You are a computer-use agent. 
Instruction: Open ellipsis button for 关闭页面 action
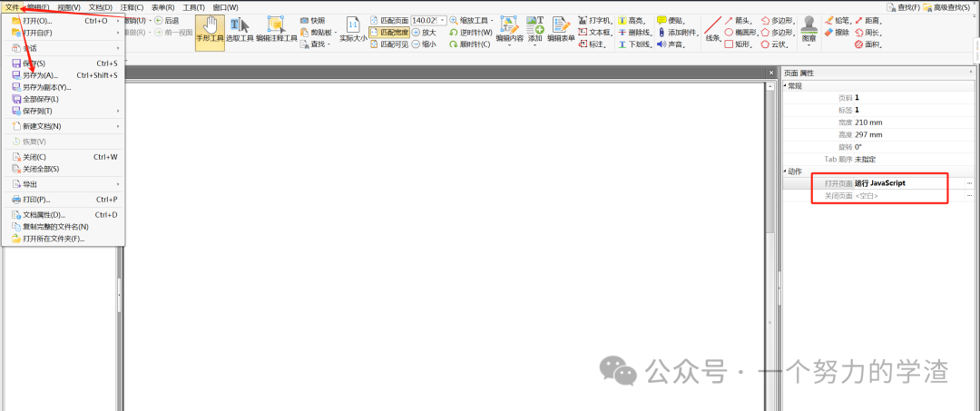tap(970, 195)
